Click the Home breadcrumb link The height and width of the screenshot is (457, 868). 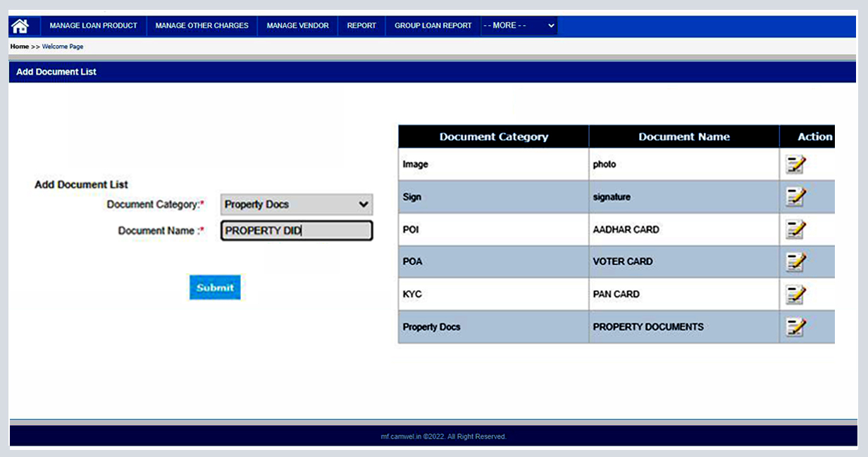(x=19, y=46)
